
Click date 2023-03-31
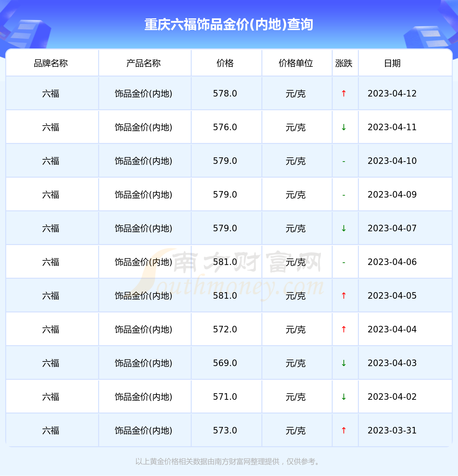[392, 431]
